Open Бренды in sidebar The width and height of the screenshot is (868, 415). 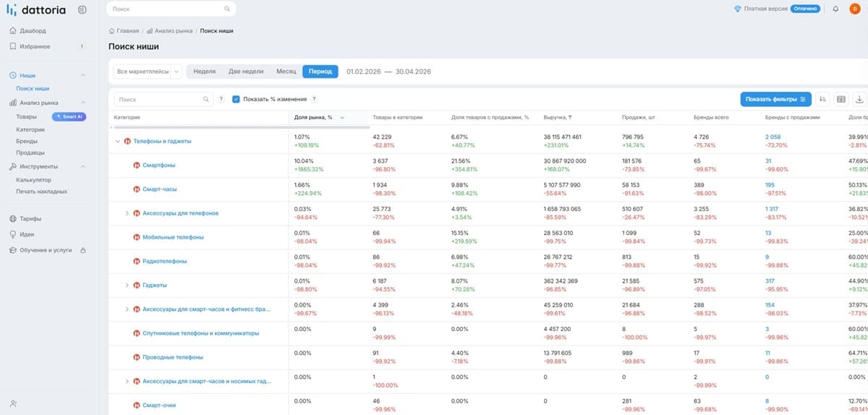(x=27, y=141)
